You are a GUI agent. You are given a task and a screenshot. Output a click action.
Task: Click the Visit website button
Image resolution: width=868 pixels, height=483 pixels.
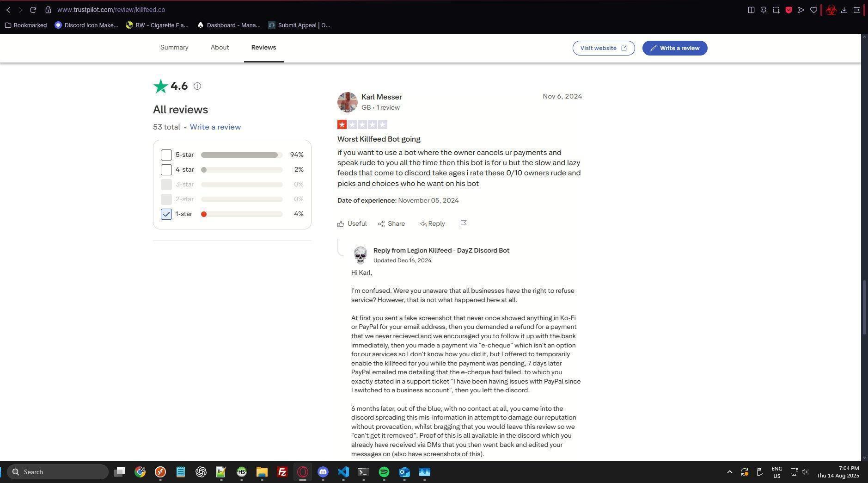(604, 48)
